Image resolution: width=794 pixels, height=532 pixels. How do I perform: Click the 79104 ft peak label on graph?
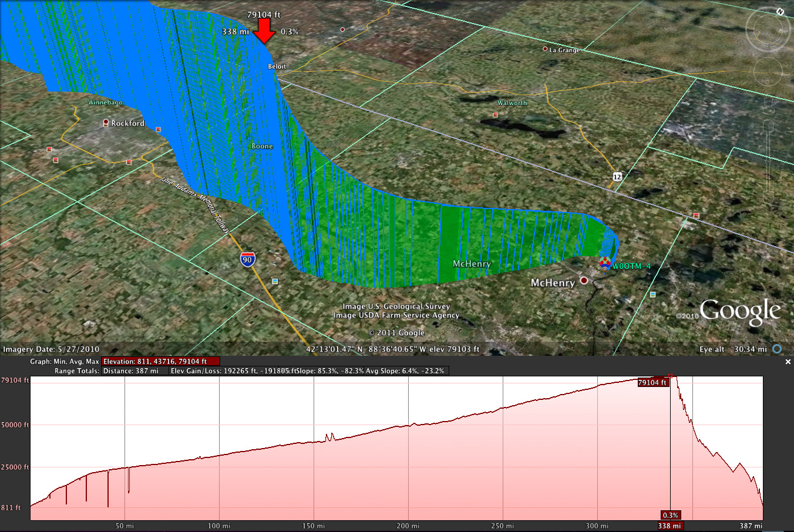point(652,383)
